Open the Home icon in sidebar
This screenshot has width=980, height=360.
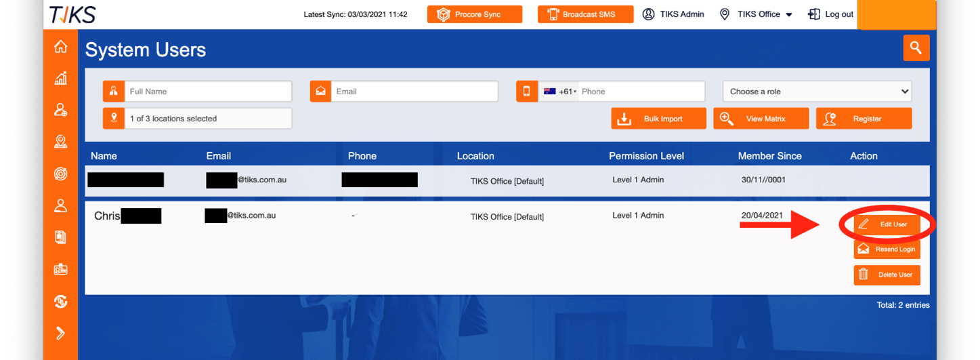pyautogui.click(x=60, y=46)
